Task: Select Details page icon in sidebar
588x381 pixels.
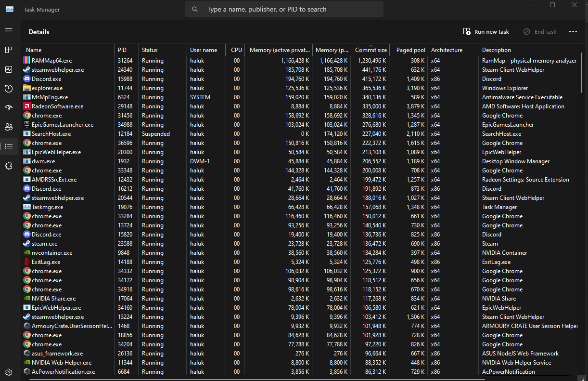Action: pos(9,146)
